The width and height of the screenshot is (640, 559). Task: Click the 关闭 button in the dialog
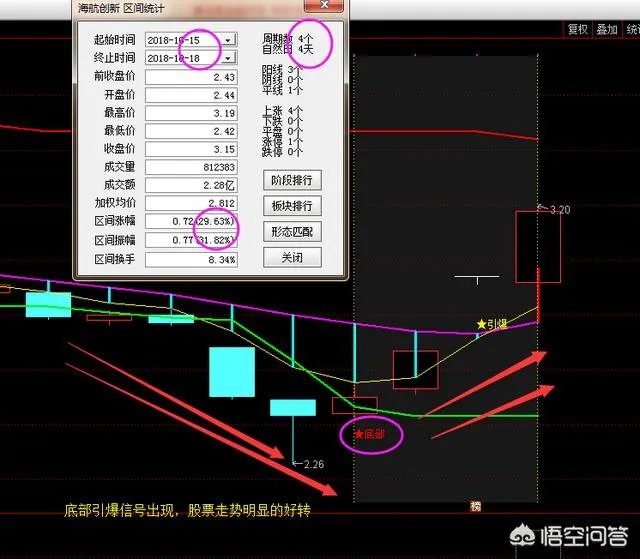point(292,257)
